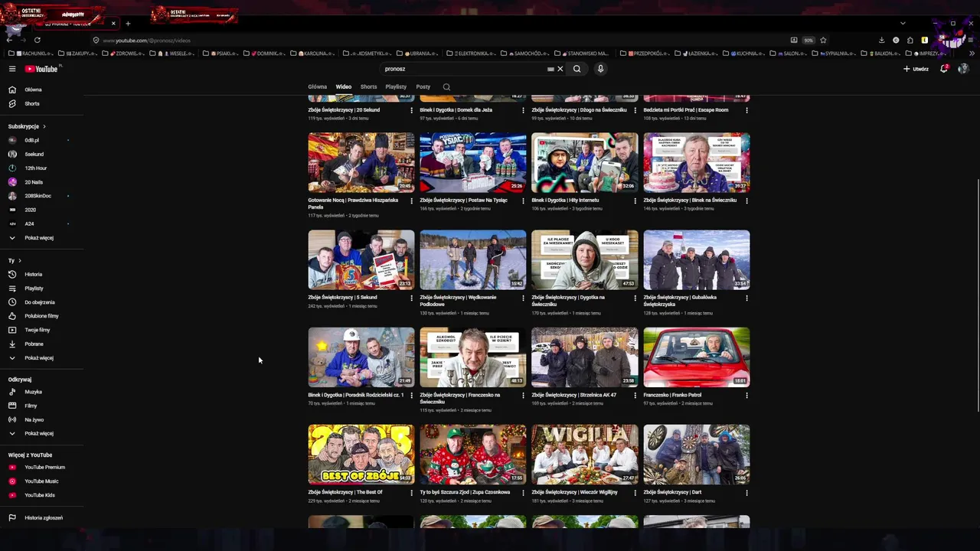Image resolution: width=980 pixels, height=551 pixels.
Task: Open the WIGILIA Wieczór Wigilijny thumbnail
Action: tap(585, 455)
